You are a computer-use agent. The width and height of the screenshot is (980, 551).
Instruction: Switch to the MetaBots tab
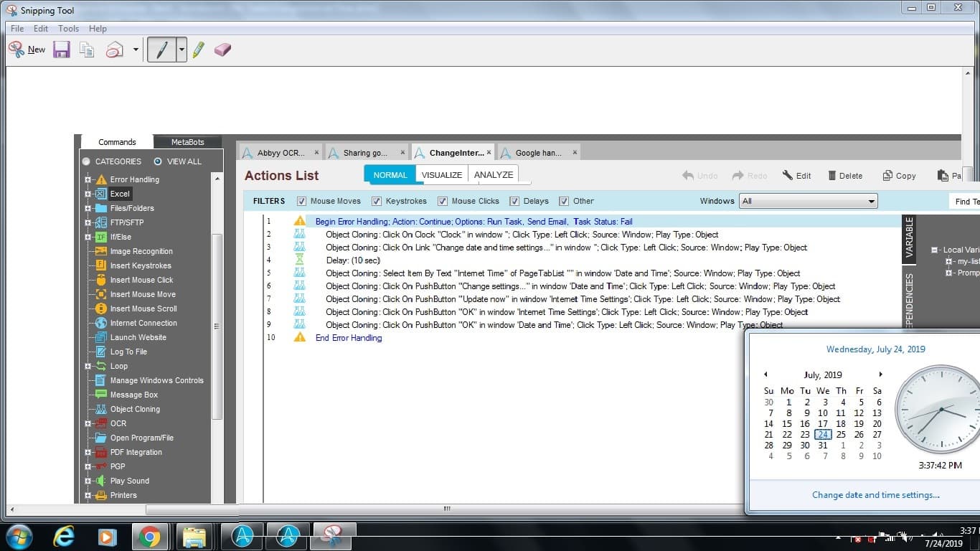pos(187,142)
